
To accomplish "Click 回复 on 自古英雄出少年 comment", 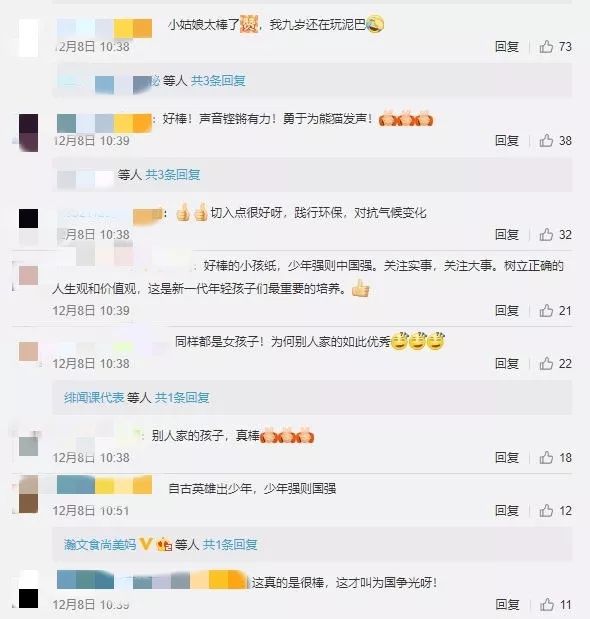I will [x=507, y=510].
